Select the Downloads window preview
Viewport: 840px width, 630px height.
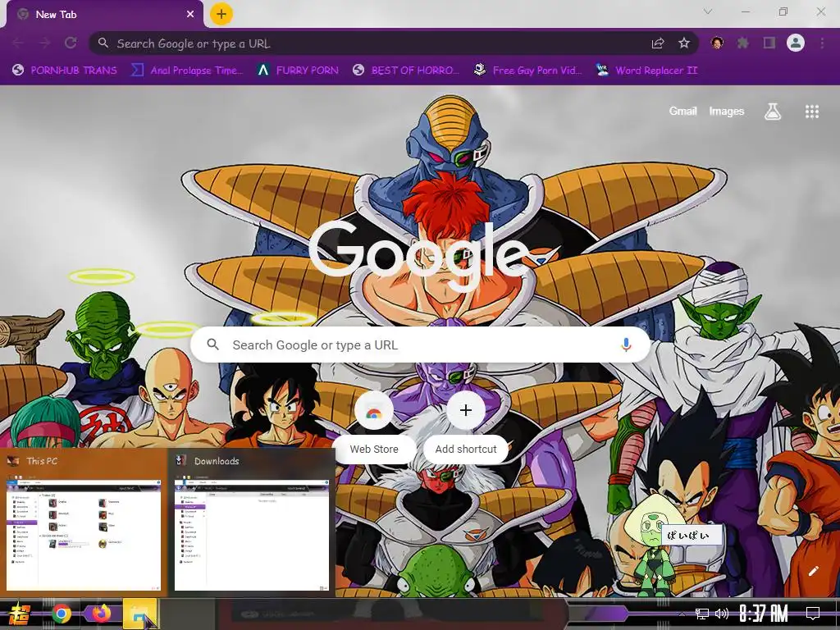point(252,522)
